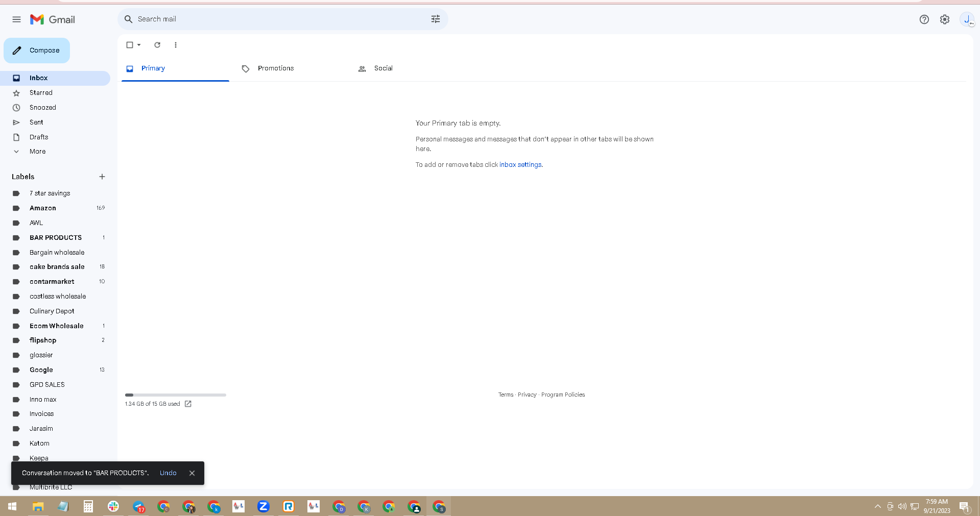Click the Drafts page icon in sidebar
Screen dimensions: 980x516
pos(16,137)
